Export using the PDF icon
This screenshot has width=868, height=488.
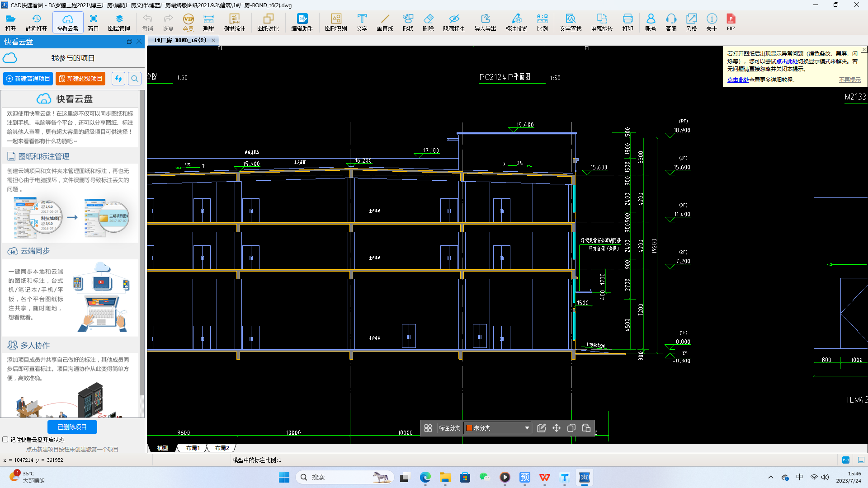(731, 22)
